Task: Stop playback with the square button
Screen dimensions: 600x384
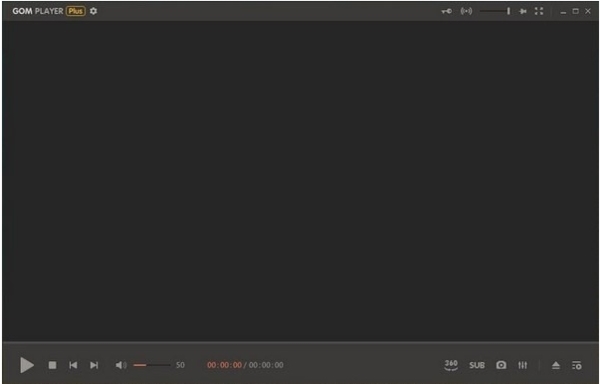Action: point(52,365)
